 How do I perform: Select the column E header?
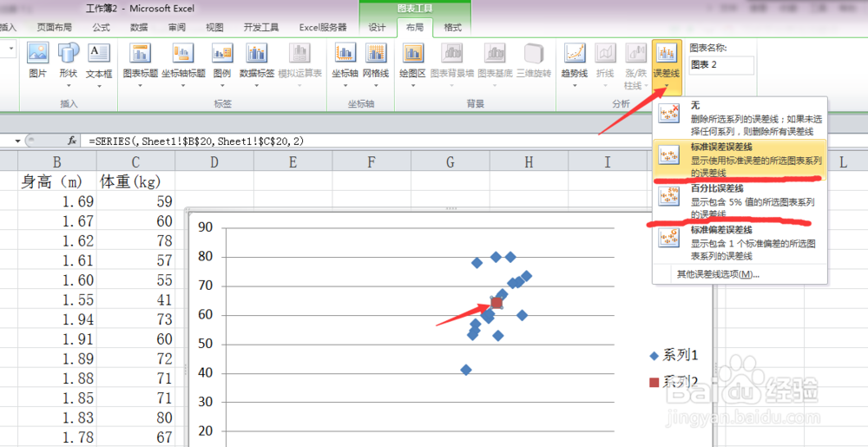(293, 161)
